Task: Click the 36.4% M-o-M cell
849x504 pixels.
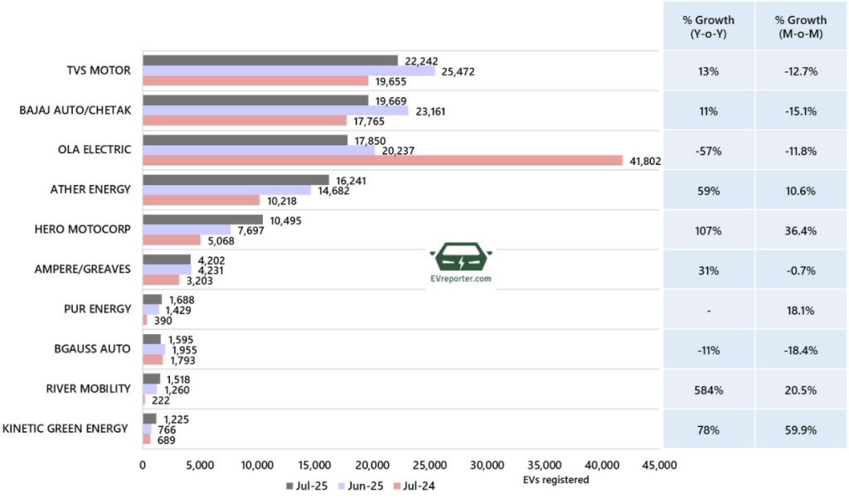Action: (801, 231)
